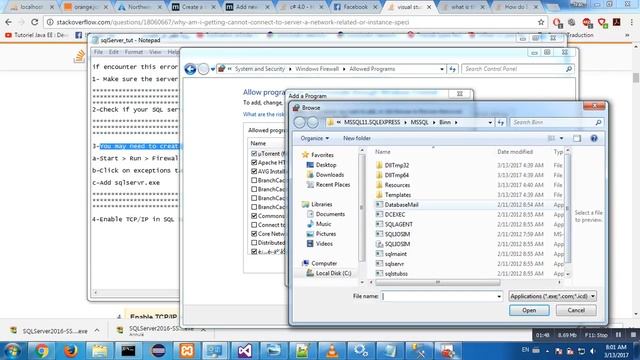Go to Desktop in Favorites pane
The width and height of the screenshot is (640, 360).
point(325,165)
